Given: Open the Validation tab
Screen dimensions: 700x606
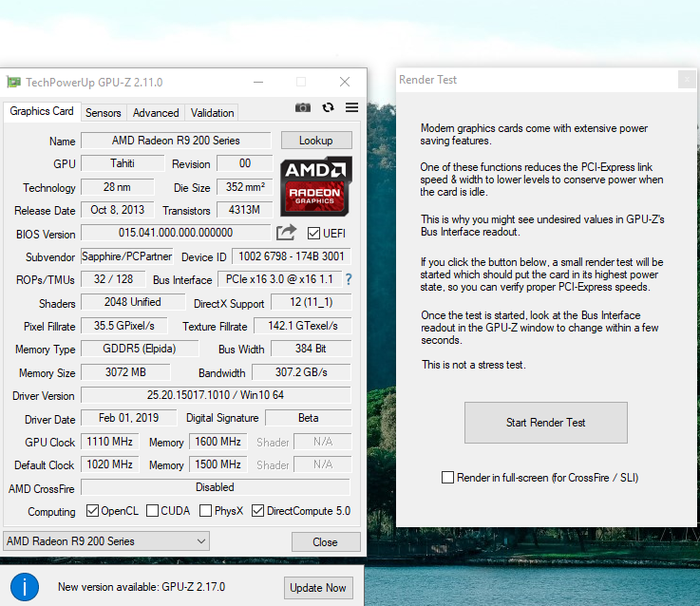Looking at the screenshot, I should tap(212, 113).
